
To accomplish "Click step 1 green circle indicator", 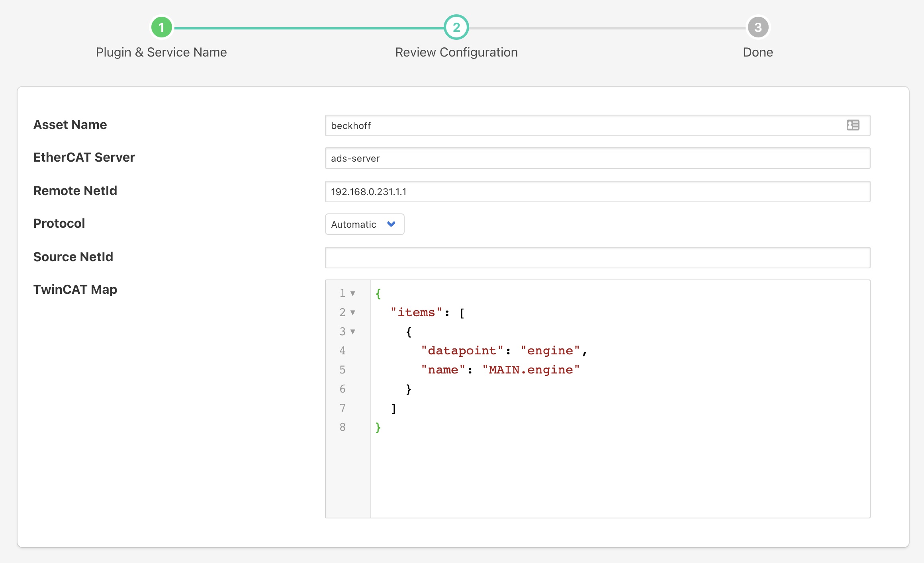I will coord(161,27).
